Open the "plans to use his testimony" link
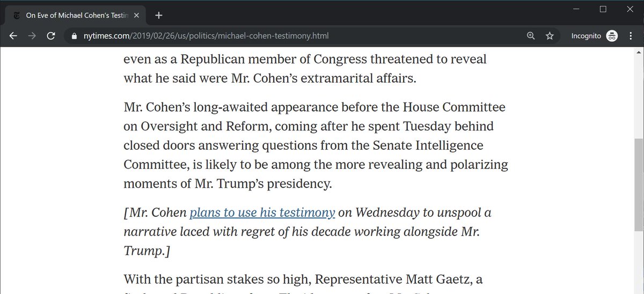The image size is (644, 294). pyautogui.click(x=262, y=212)
